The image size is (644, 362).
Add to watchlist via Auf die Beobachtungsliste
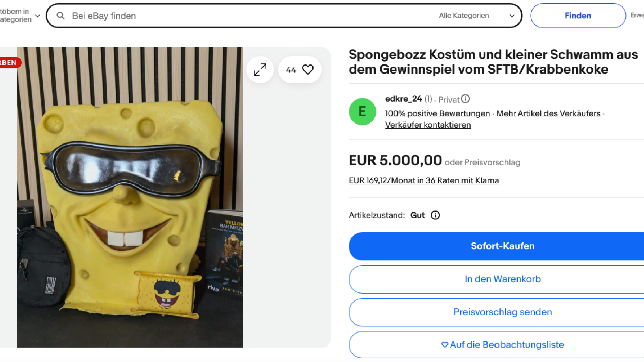502,345
